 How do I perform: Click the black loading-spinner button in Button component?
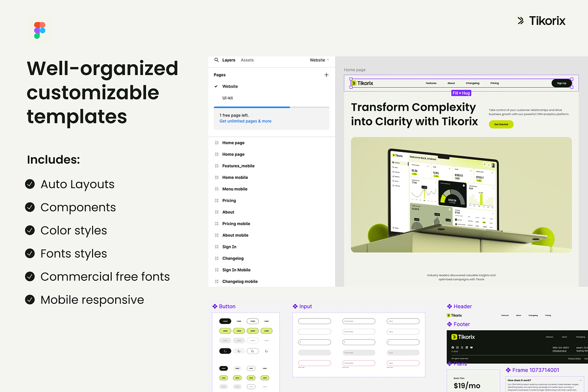[225, 351]
